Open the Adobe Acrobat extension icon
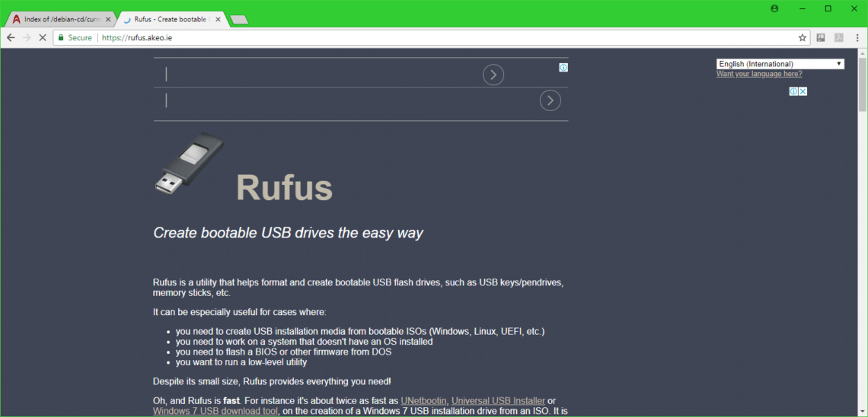Screen dimensions: 868x417 [x=838, y=37]
